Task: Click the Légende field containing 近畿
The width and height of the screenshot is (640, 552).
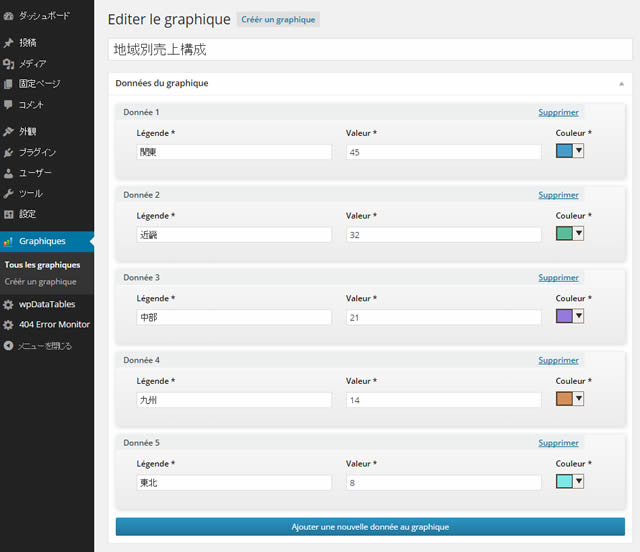Action: coord(234,235)
